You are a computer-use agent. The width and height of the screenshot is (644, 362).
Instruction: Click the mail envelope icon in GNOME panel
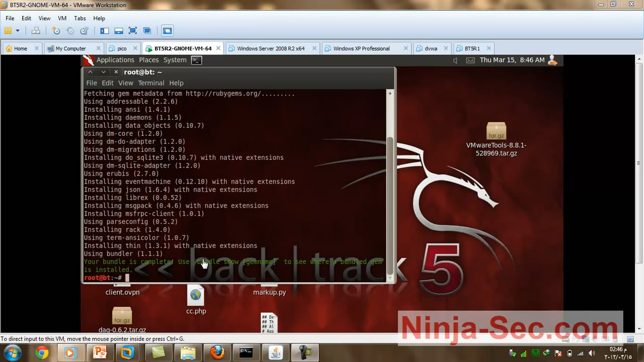coord(470,60)
